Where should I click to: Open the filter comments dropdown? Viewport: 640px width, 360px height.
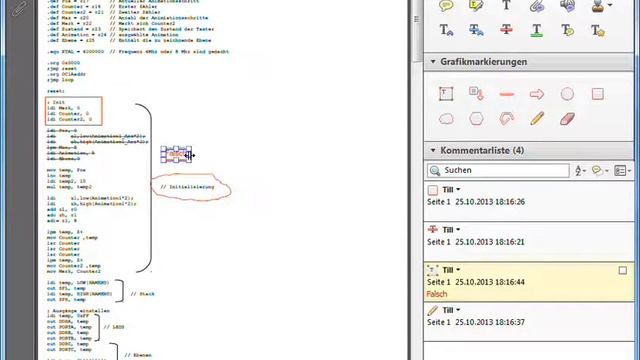[600, 171]
